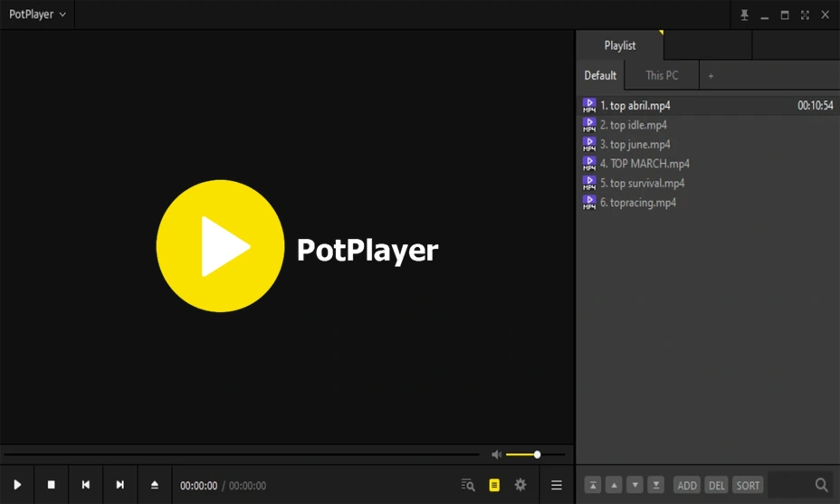The width and height of the screenshot is (840, 504).
Task: Mute audio via the speaker icon
Action: coord(497,455)
